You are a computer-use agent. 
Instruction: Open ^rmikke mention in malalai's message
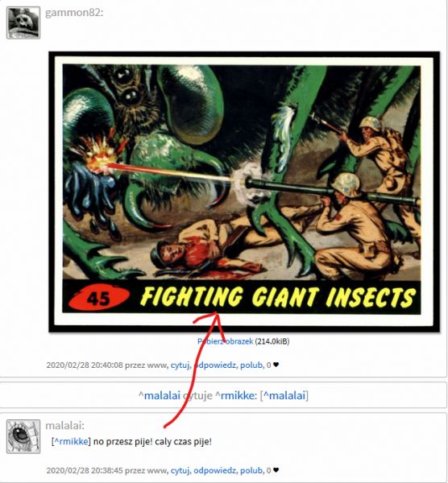tap(71, 441)
